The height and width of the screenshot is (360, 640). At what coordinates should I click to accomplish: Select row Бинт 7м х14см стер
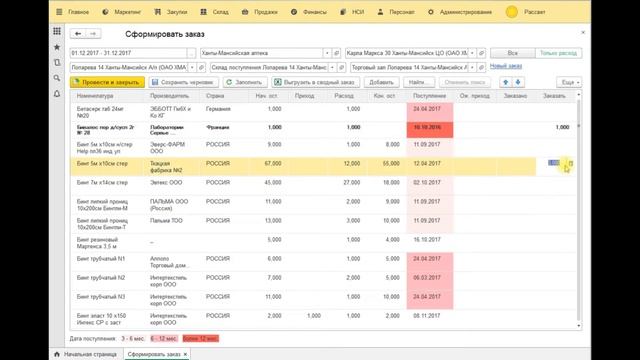[x=323, y=185]
